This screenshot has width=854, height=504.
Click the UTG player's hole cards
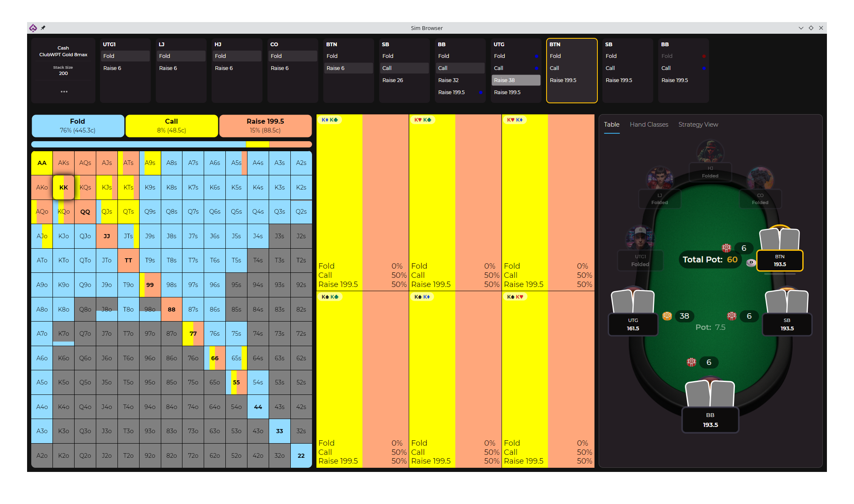click(x=632, y=302)
